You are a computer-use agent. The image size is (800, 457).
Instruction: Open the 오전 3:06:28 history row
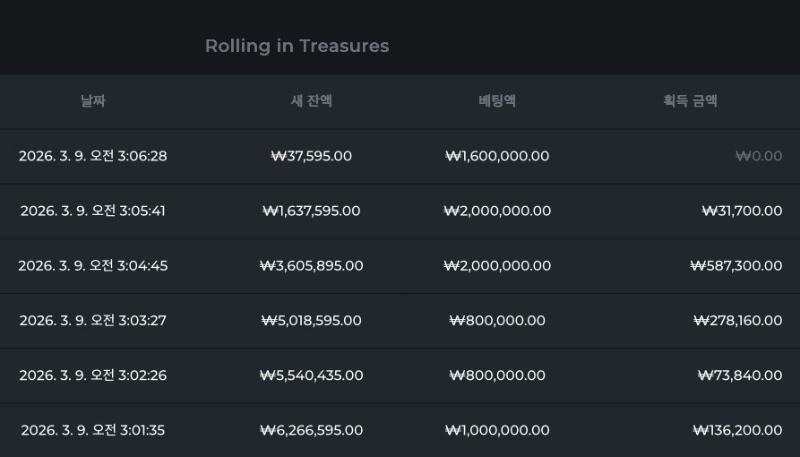coord(93,156)
